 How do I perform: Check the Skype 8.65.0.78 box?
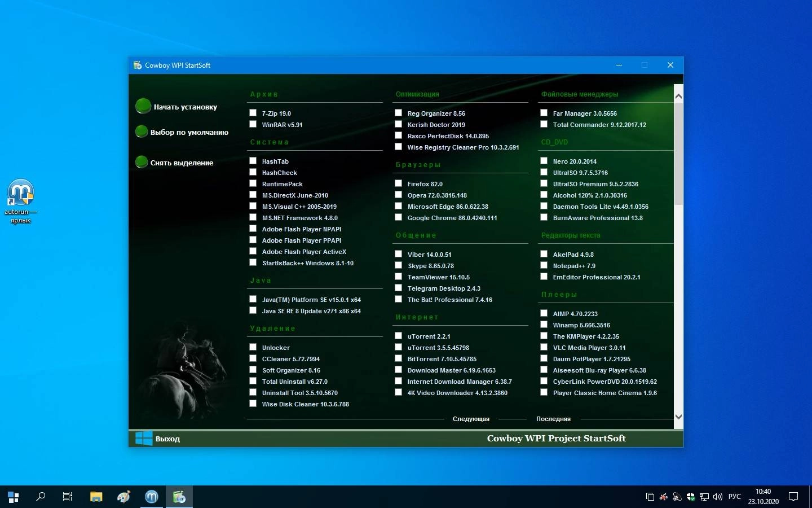(399, 265)
